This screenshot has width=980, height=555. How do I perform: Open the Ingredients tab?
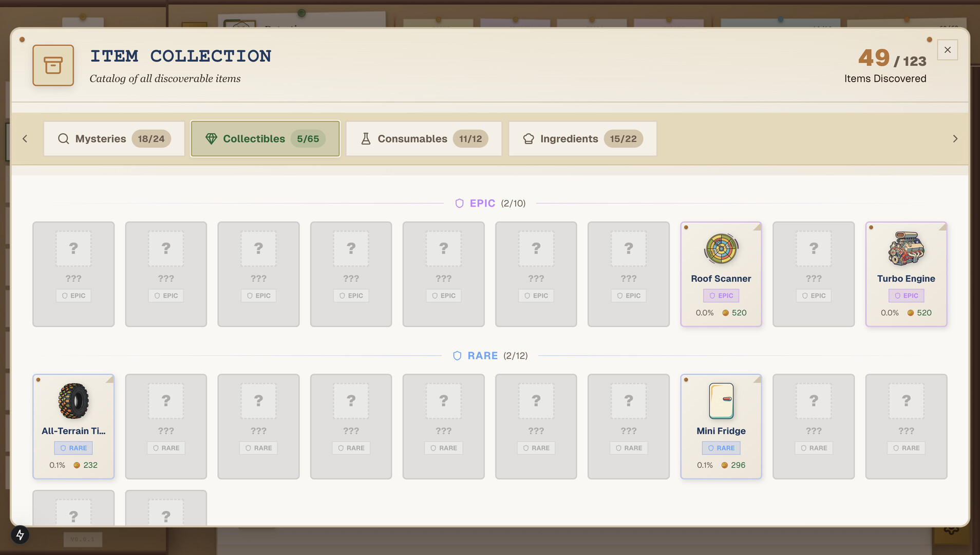pos(582,139)
